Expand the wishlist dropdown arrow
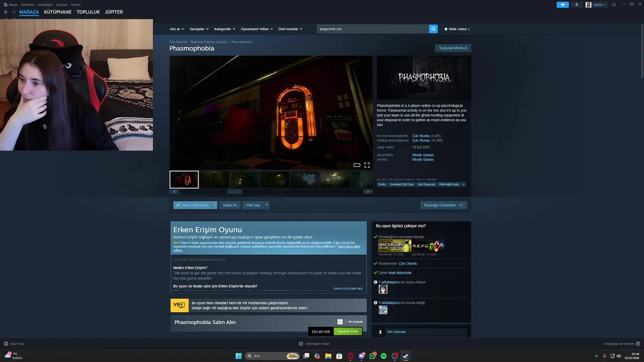644x362 pixels. [214, 205]
